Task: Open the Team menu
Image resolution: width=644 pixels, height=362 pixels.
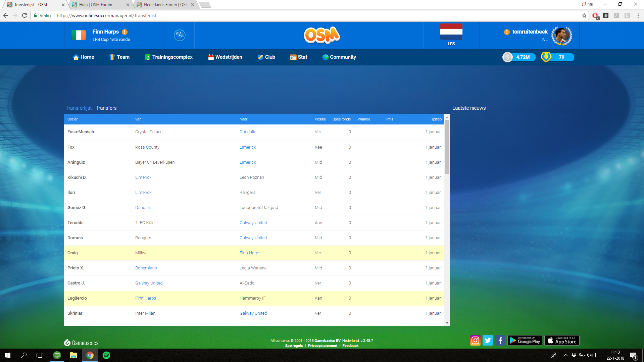Action: [x=119, y=57]
